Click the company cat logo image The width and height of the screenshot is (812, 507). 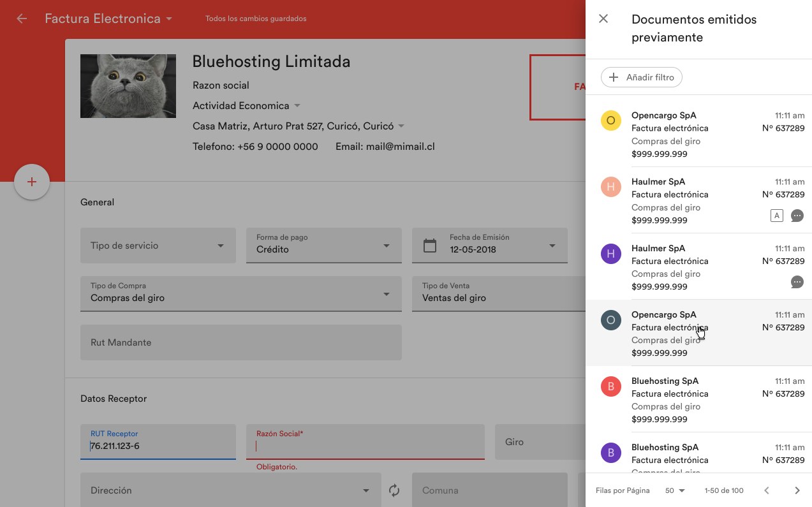point(128,86)
